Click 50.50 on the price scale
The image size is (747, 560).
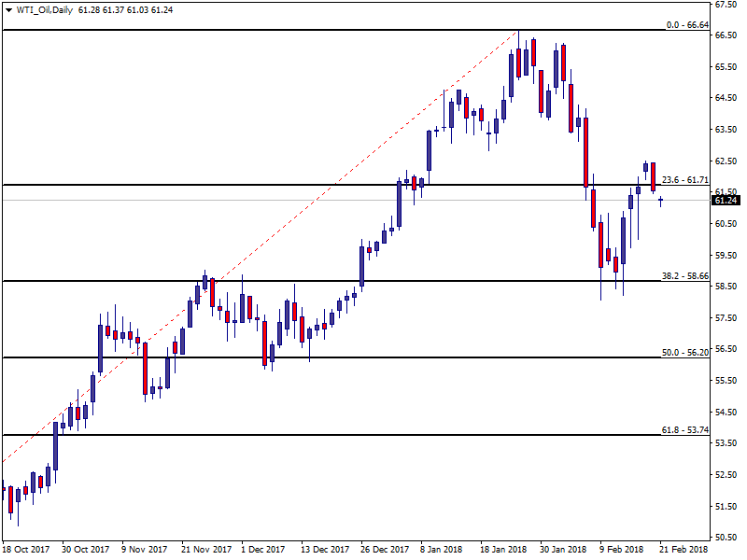tap(726, 538)
